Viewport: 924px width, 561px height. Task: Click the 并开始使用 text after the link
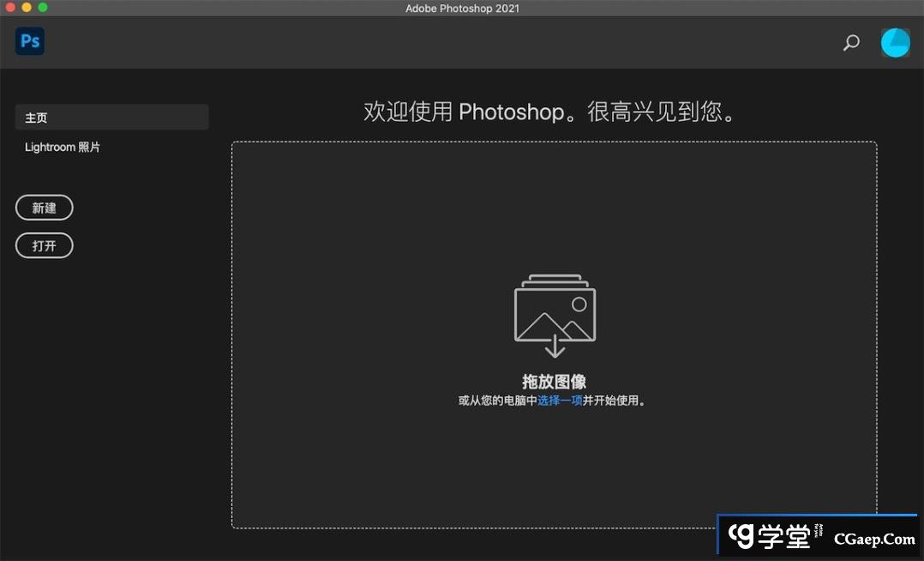[x=614, y=401]
